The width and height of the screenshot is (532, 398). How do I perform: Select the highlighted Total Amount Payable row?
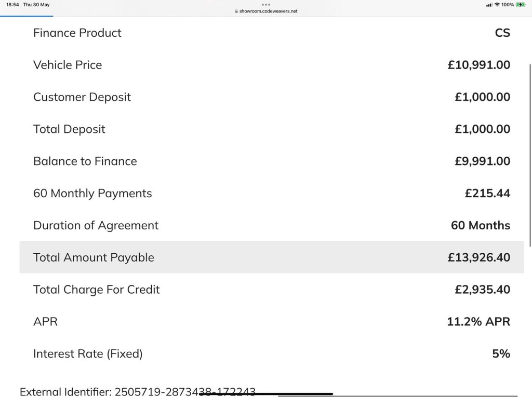[x=271, y=257]
